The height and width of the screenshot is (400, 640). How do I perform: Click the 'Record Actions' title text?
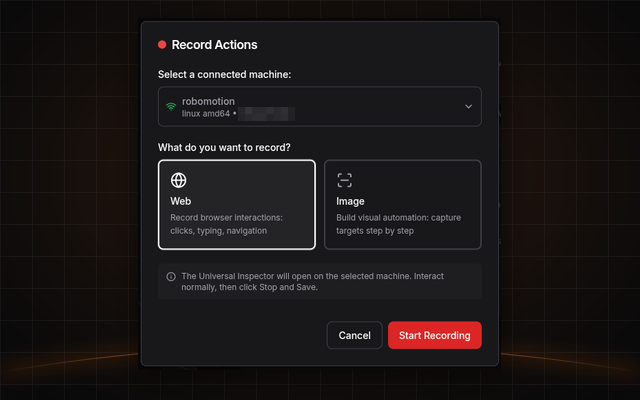click(214, 44)
